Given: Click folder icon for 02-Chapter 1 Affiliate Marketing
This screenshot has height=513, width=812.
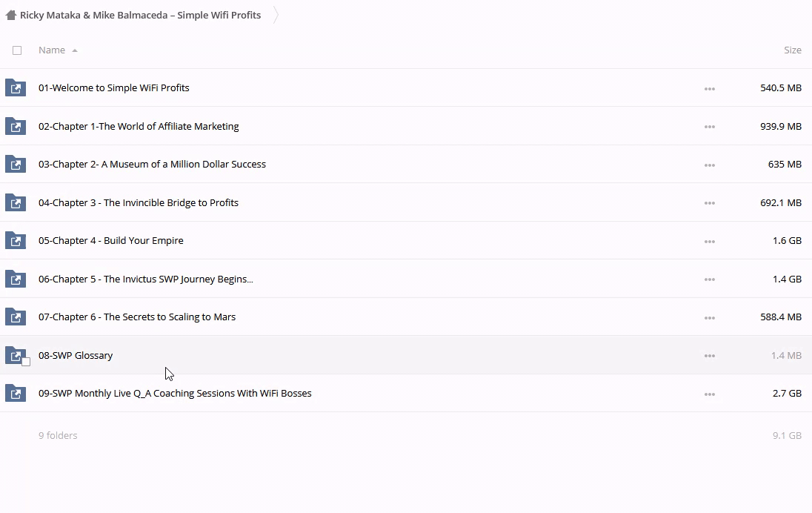Looking at the screenshot, I should pyautogui.click(x=16, y=126).
